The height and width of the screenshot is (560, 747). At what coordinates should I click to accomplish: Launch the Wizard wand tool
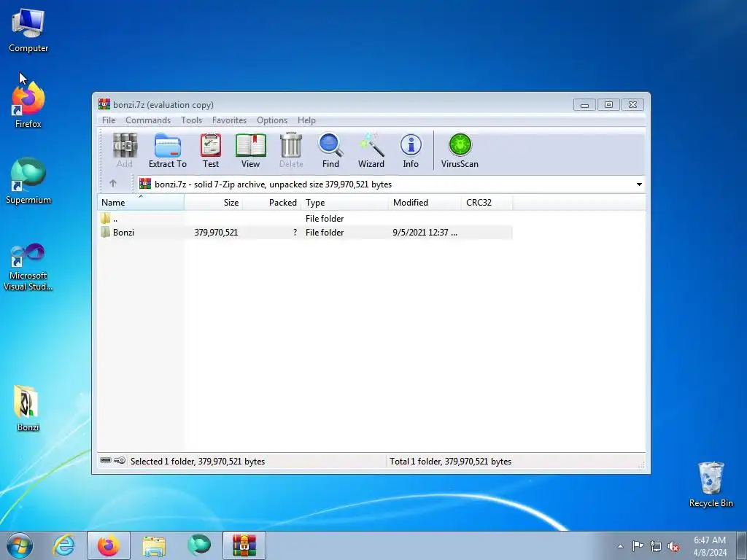[x=371, y=150]
